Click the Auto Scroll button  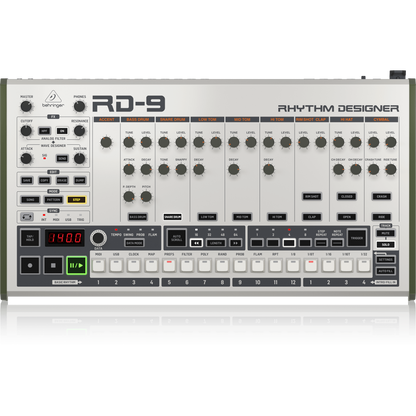[x=176, y=238]
